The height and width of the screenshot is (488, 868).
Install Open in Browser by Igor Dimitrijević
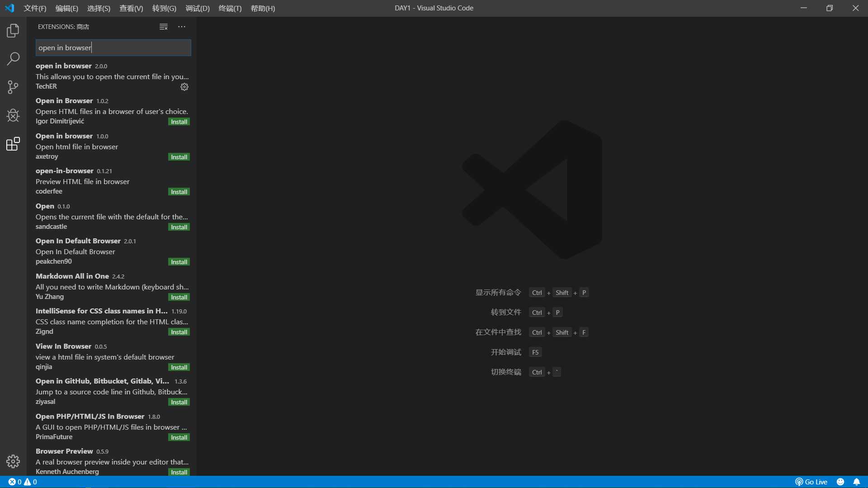coord(179,122)
